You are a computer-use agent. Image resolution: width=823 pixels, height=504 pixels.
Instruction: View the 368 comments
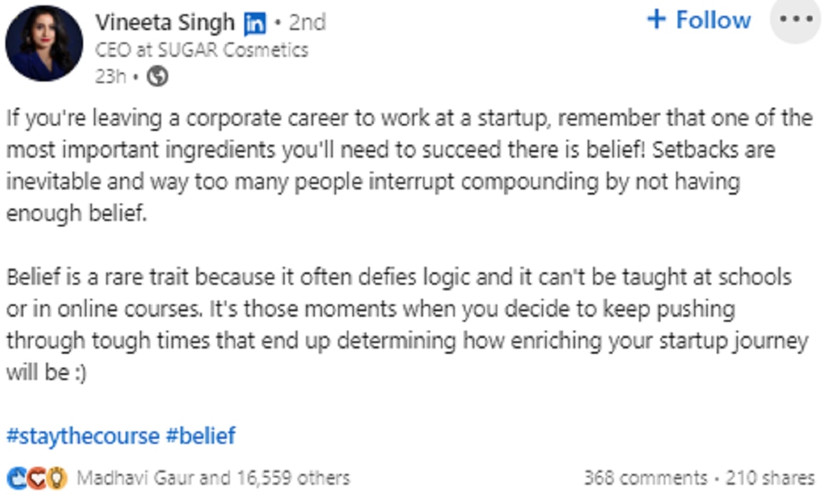645,478
